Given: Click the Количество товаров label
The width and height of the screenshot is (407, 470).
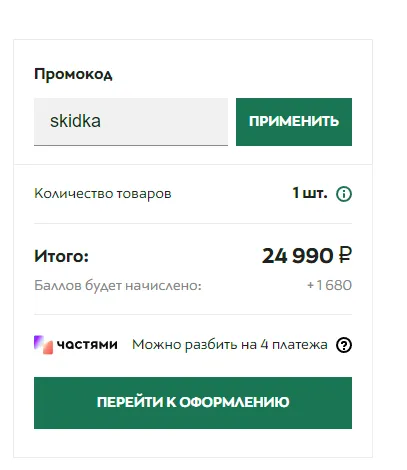Looking at the screenshot, I should click(103, 194).
